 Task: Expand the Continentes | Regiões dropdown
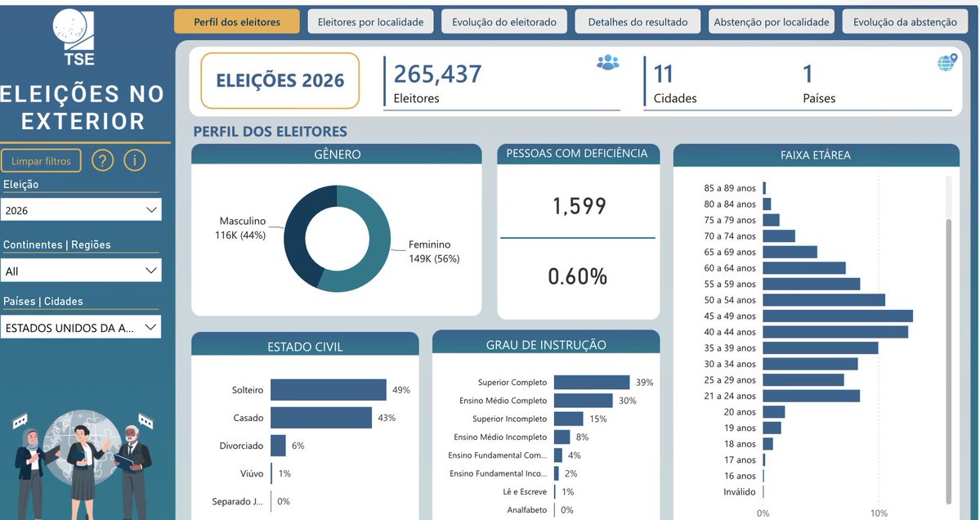(81, 271)
